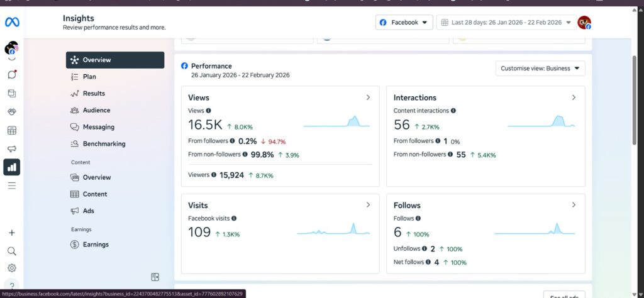Screen dimensions: 644x298
Task: Open the Facebook platform dropdown
Action: pyautogui.click(x=404, y=23)
